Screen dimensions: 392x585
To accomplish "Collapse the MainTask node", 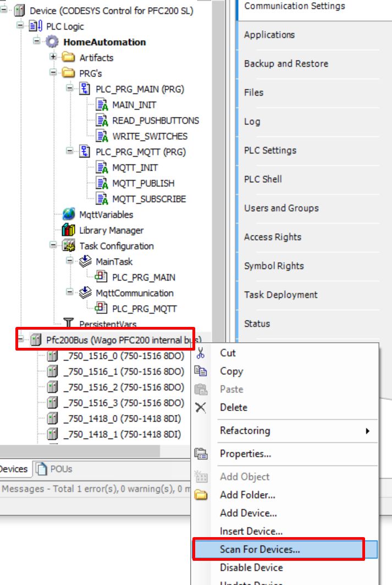I will [x=70, y=260].
